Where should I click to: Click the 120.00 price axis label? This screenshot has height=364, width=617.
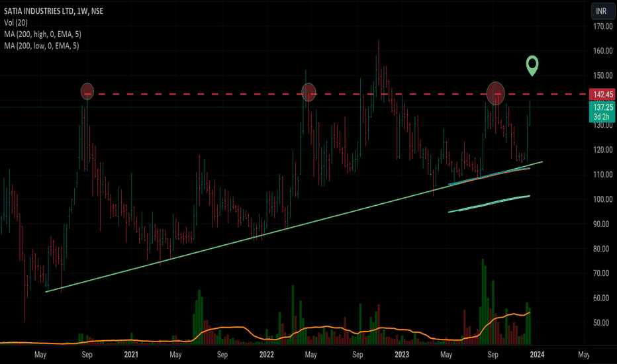[x=603, y=150]
